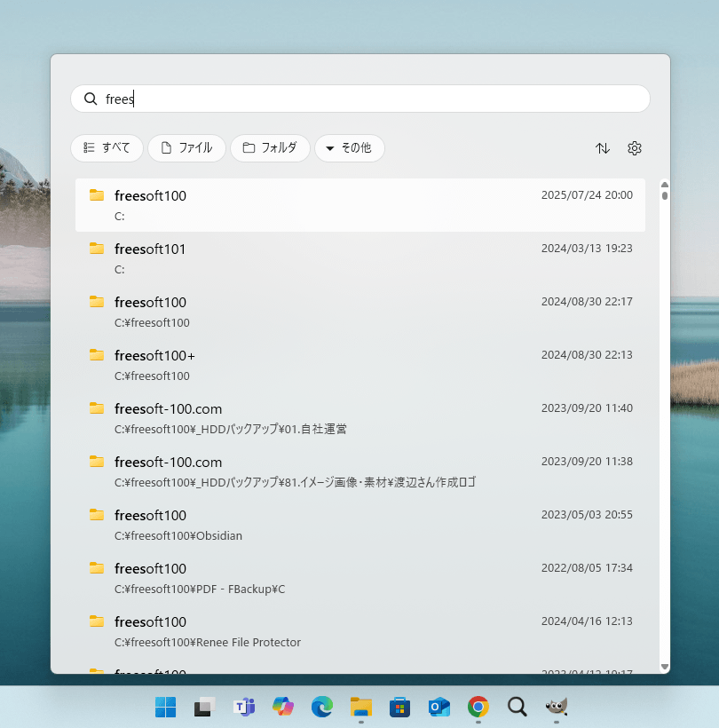Select the freesoft100+ folder result
Viewport: 719px width, 728px height.
(x=360, y=365)
